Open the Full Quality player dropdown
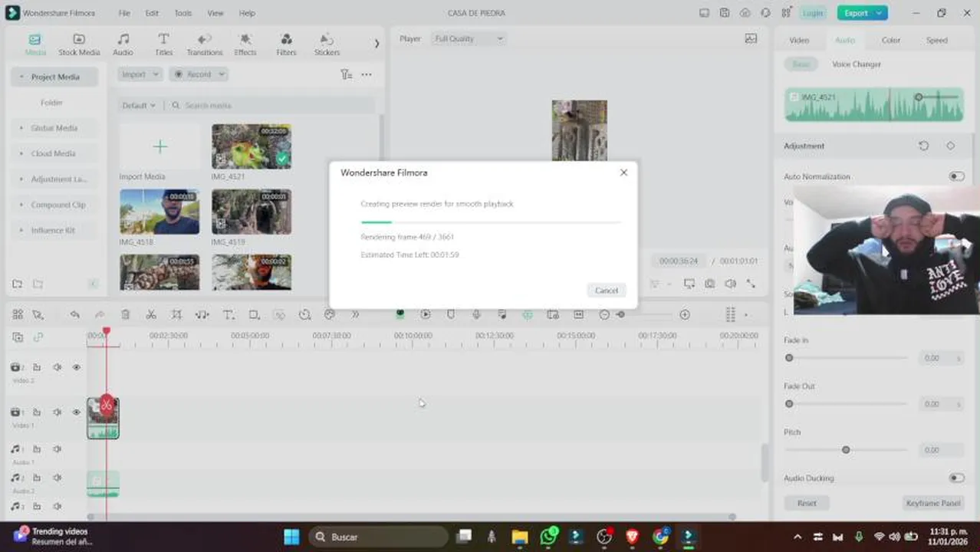Screen dimensions: 980x552 point(469,38)
